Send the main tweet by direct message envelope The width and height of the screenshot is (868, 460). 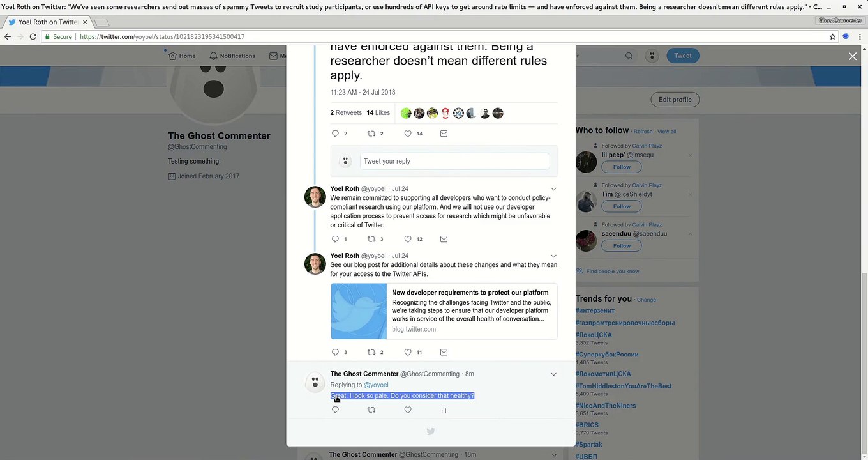pos(444,134)
